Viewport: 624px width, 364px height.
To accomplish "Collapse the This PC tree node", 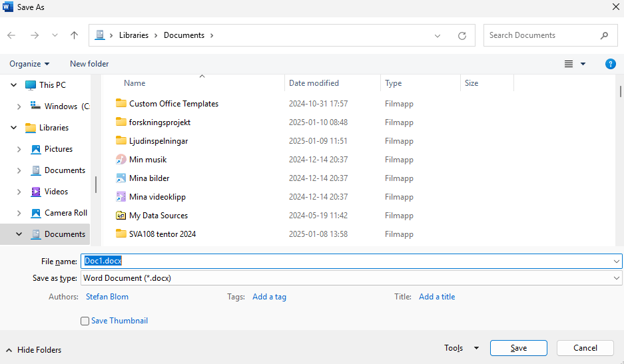I will click(x=13, y=85).
